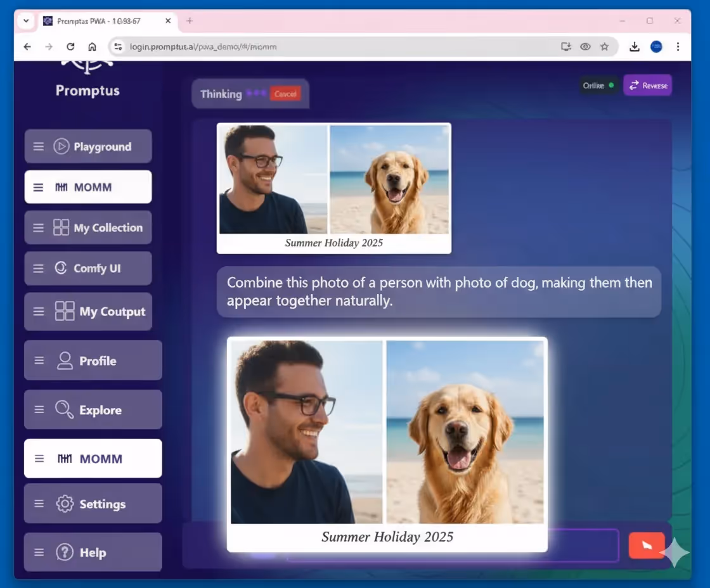710x588 pixels.
Task: Open the Explore sidebar item
Action: click(x=93, y=409)
